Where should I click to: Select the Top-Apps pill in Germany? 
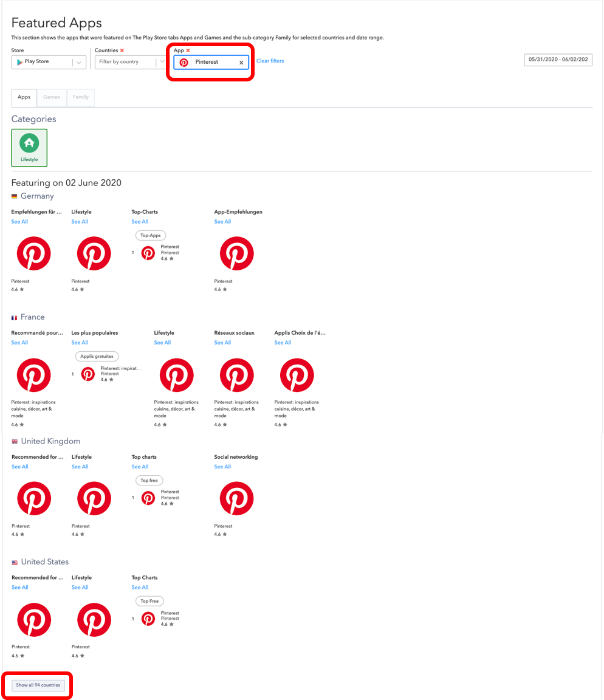151,235
